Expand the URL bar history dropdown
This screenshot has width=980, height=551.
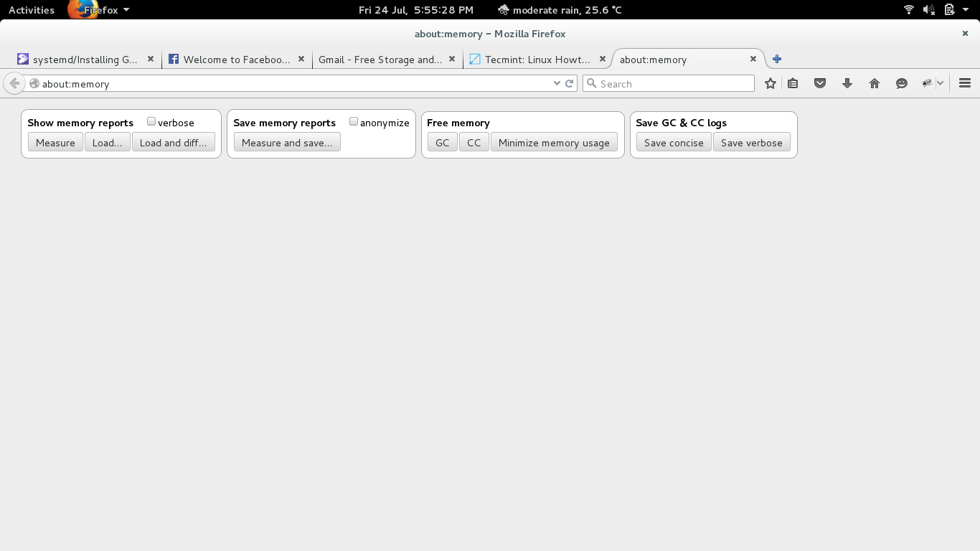[557, 83]
